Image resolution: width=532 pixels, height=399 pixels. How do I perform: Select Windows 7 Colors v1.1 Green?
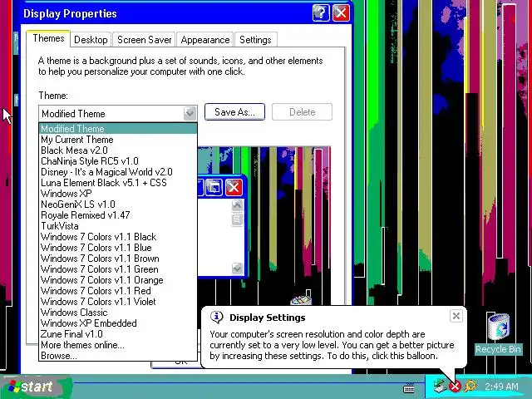click(118, 269)
